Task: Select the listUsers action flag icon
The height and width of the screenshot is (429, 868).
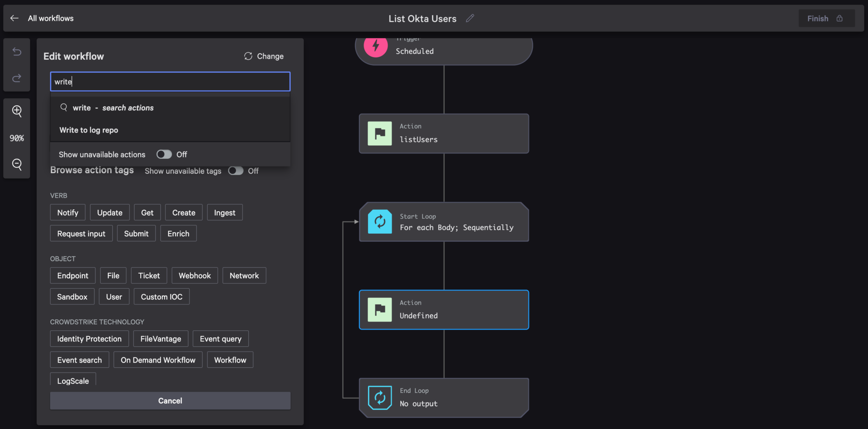Action: (379, 133)
